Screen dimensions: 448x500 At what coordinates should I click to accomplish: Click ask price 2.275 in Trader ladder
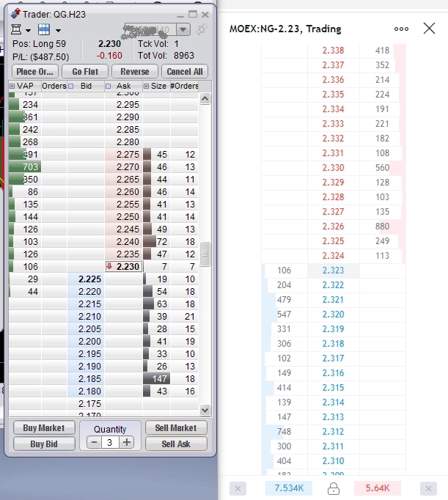[x=124, y=155]
